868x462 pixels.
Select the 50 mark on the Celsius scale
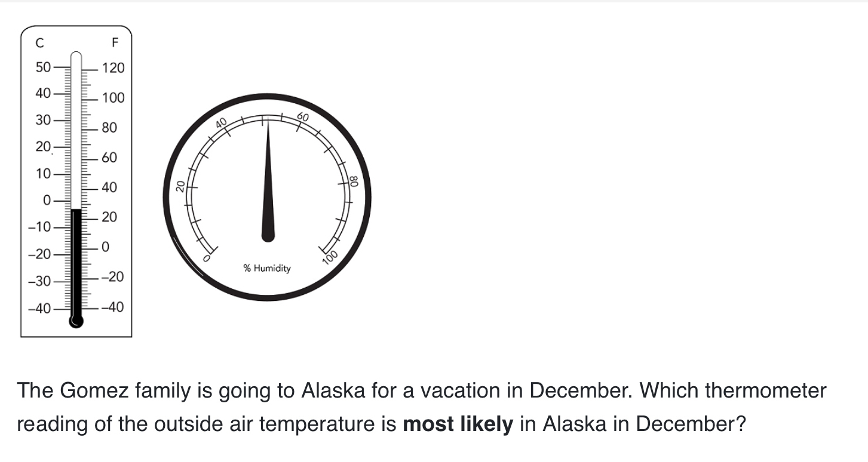click(42, 67)
